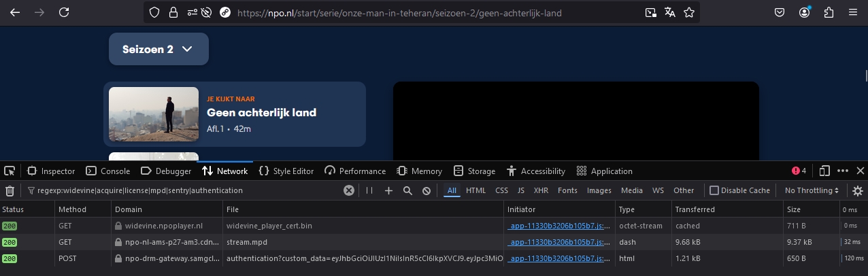Open network search magnifier
868x276 pixels.
[407, 191]
